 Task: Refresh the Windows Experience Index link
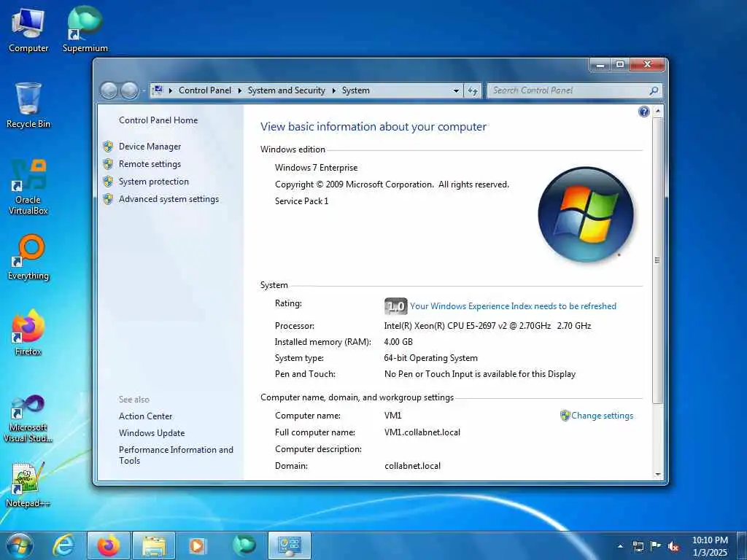pyautogui.click(x=513, y=306)
